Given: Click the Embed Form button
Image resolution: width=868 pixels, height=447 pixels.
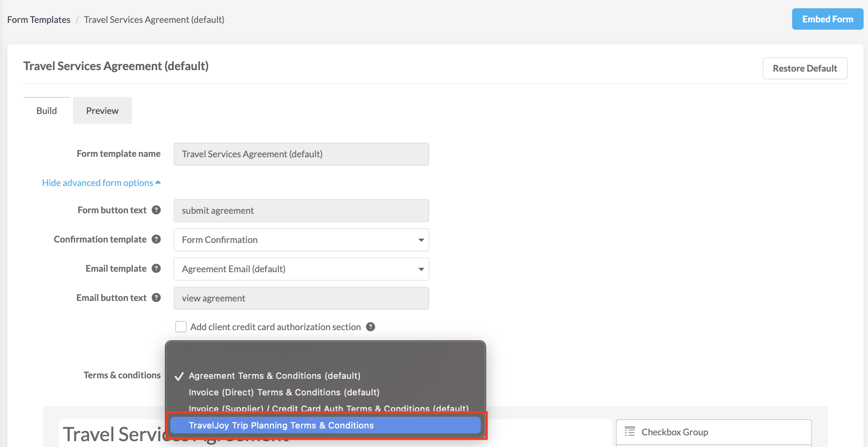Looking at the screenshot, I should (x=828, y=19).
